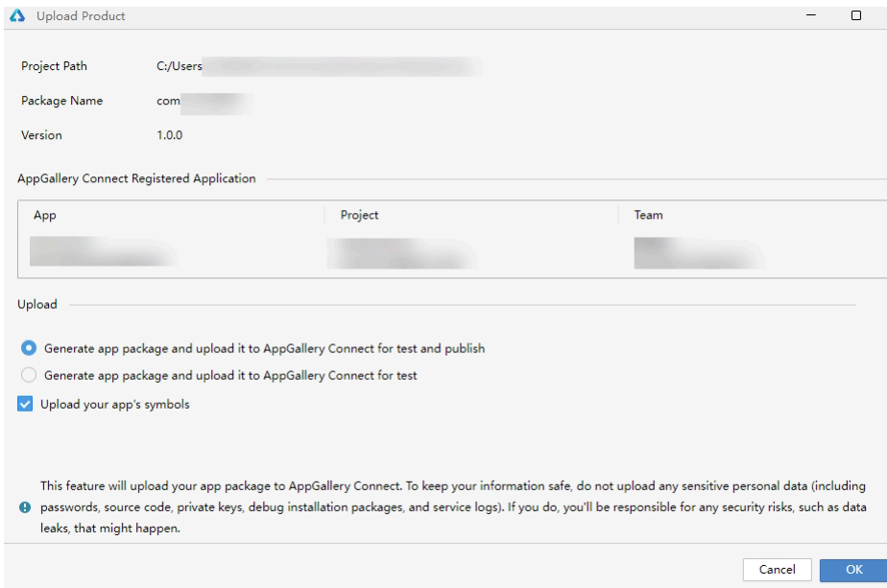Uncheck Upload your app's symbols
The width and height of the screenshot is (887, 588).
25,404
